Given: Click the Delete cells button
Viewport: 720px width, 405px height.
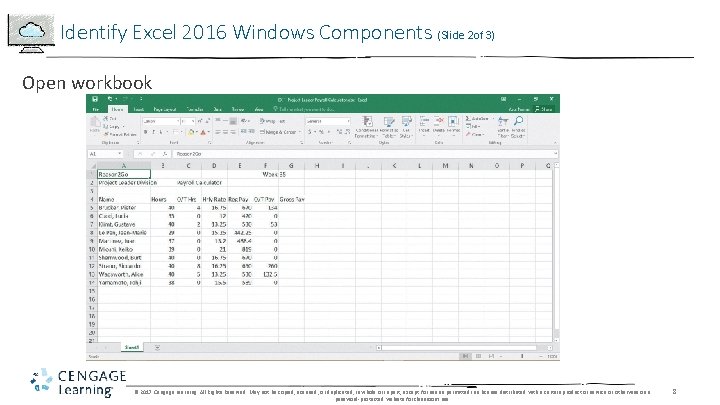Looking at the screenshot, I should coord(439,126).
